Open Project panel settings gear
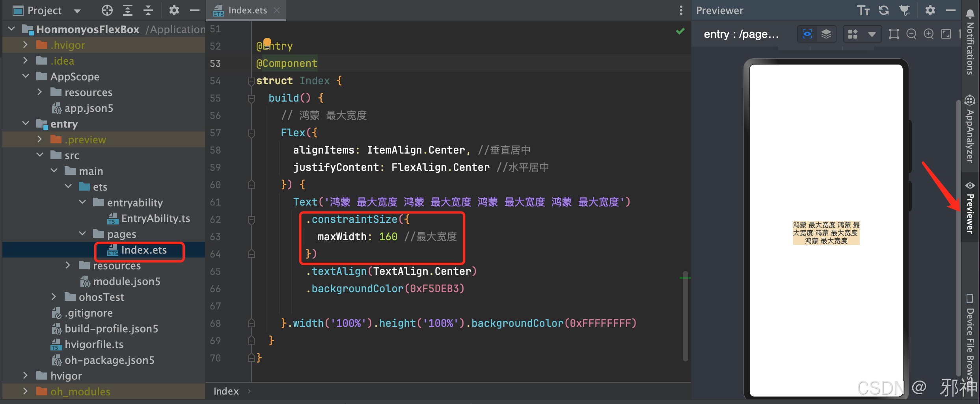Screen dimensions: 980x404 click(174, 11)
